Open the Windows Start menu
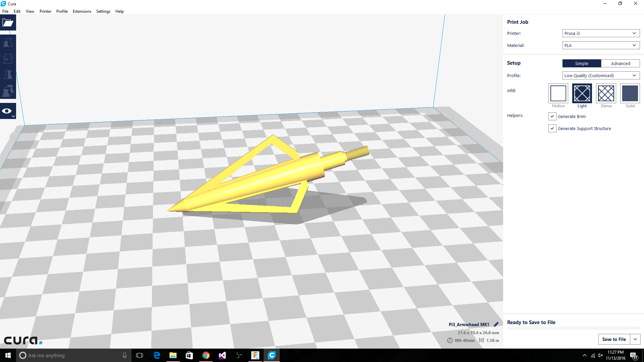 pos(8,355)
